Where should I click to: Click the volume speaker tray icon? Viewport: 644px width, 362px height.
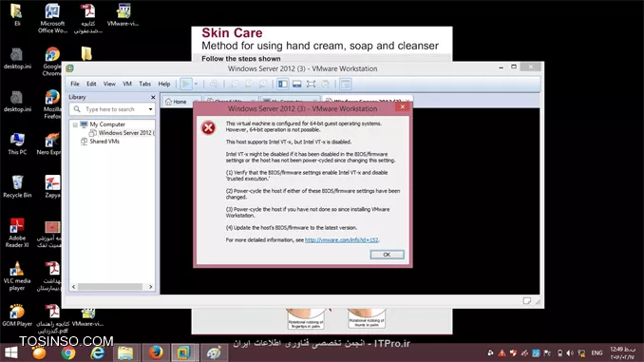click(x=570, y=352)
